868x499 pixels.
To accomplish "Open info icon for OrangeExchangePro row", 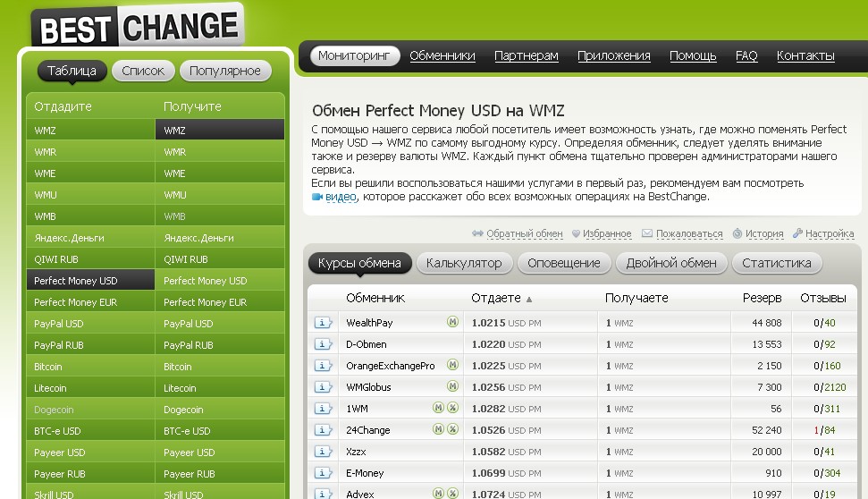I will pos(323,366).
